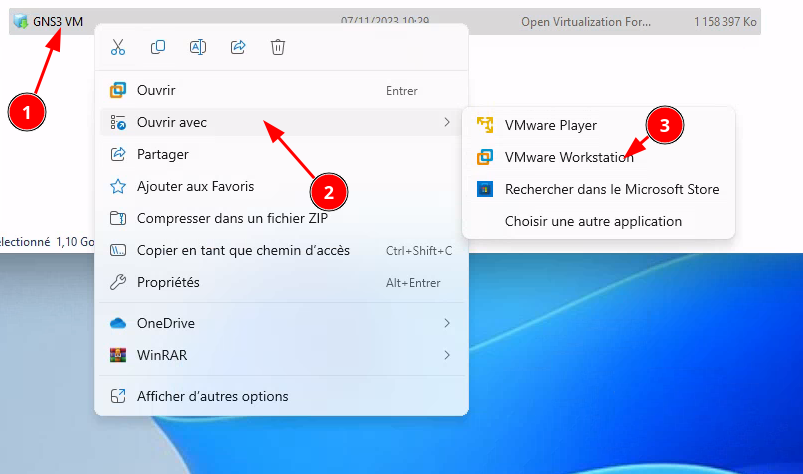Screen dimensions: 803x474
Task: Click the VMware Player icon
Action: coord(485,125)
